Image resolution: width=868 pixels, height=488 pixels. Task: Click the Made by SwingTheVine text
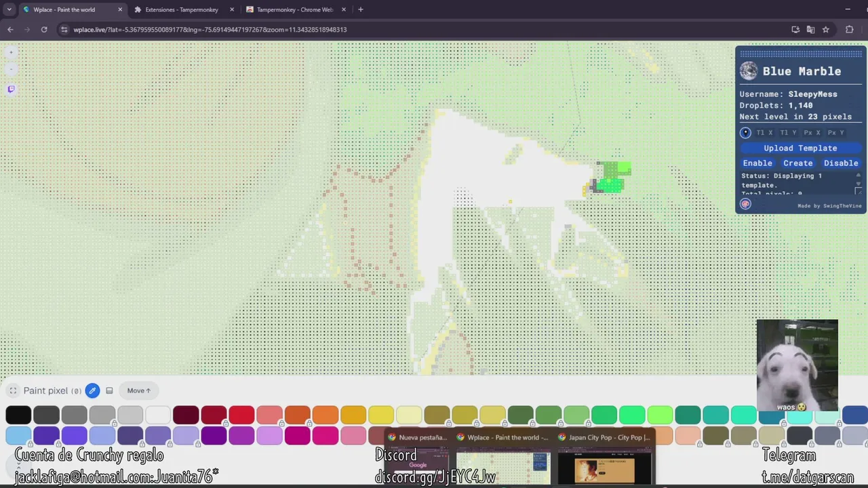point(829,206)
